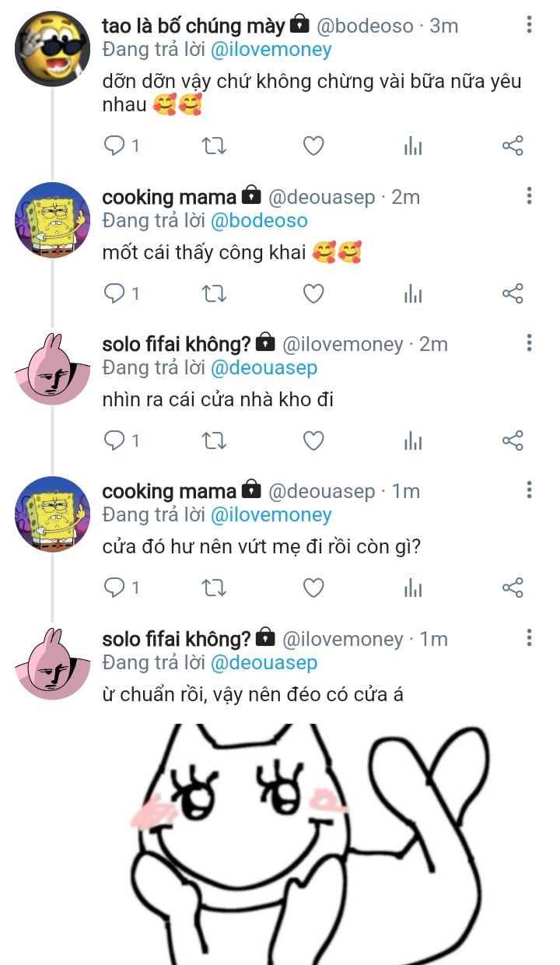Open the @ilovemoney mention link in first tweet

click(271, 50)
